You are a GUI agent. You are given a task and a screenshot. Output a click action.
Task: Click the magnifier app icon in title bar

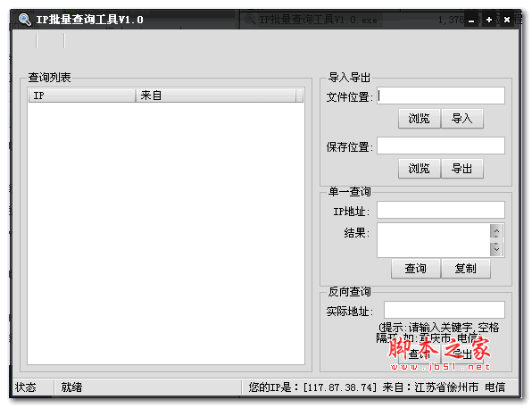tap(24, 20)
